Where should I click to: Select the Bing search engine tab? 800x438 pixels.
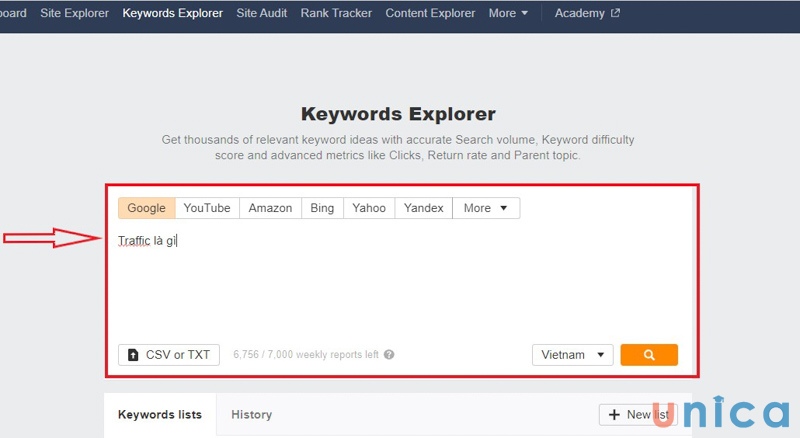click(322, 208)
